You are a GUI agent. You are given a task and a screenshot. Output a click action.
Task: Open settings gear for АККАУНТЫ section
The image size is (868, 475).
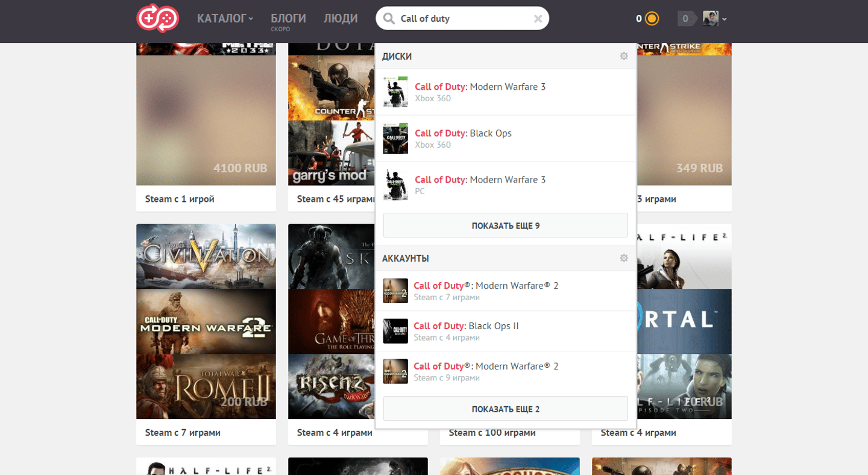[624, 258]
